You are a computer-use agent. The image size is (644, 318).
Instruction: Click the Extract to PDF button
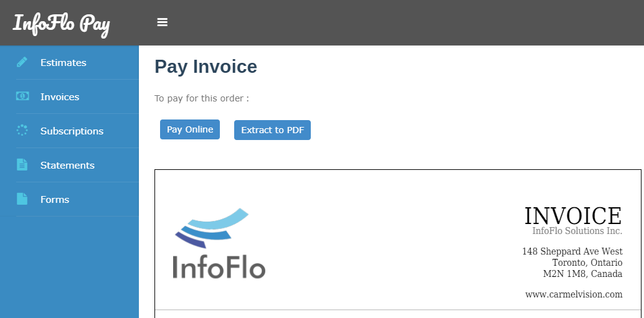point(272,130)
